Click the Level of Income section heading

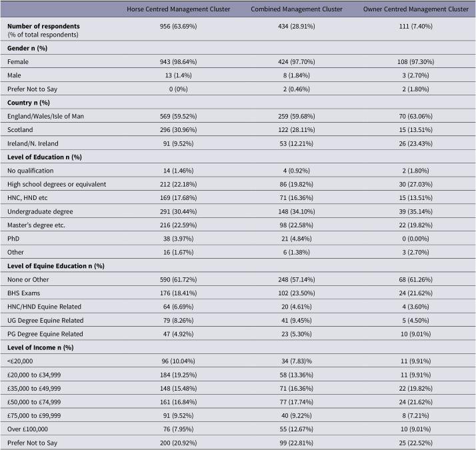click(41, 347)
